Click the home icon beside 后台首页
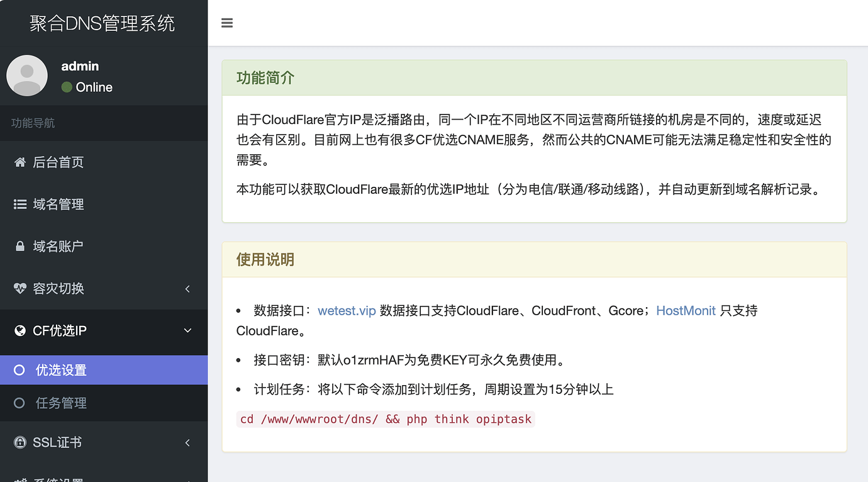Viewport: 868px width, 482px height. pos(19,162)
